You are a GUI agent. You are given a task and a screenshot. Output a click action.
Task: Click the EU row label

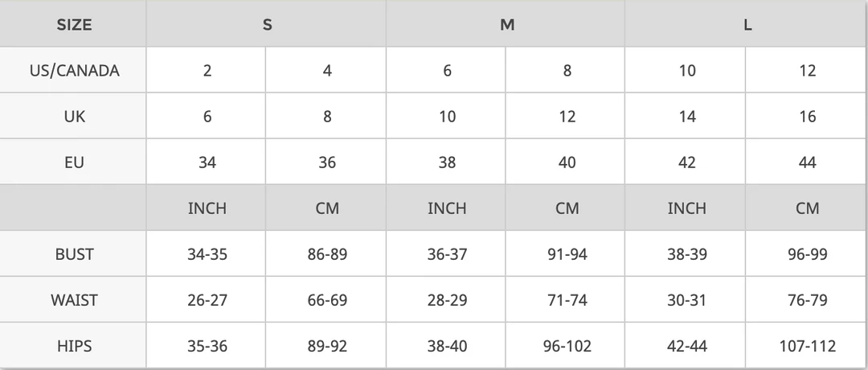click(x=74, y=162)
